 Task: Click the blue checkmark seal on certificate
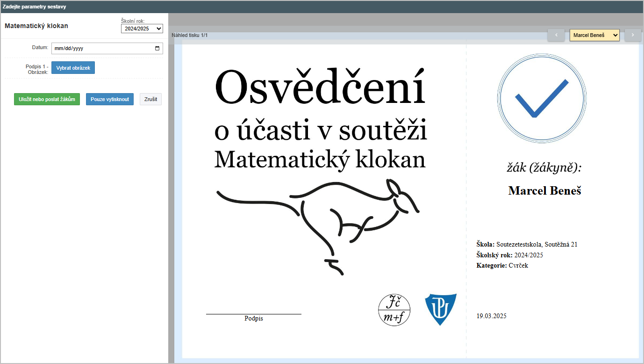tap(542, 99)
